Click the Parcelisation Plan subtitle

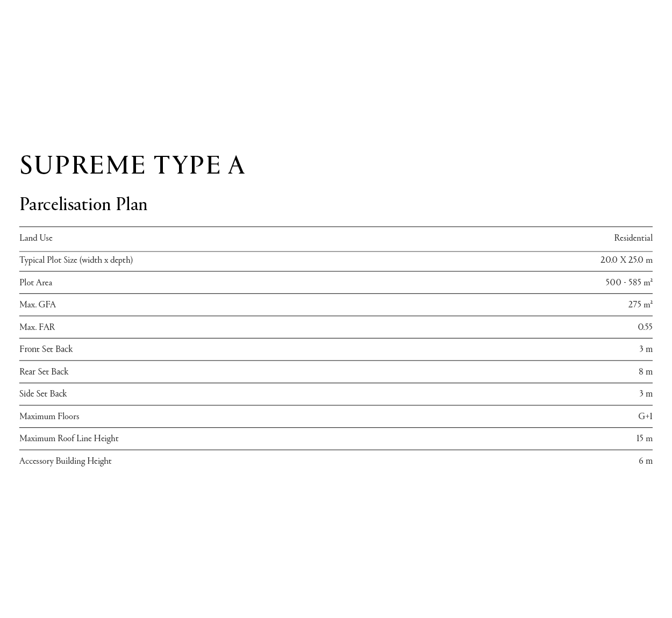tap(83, 204)
